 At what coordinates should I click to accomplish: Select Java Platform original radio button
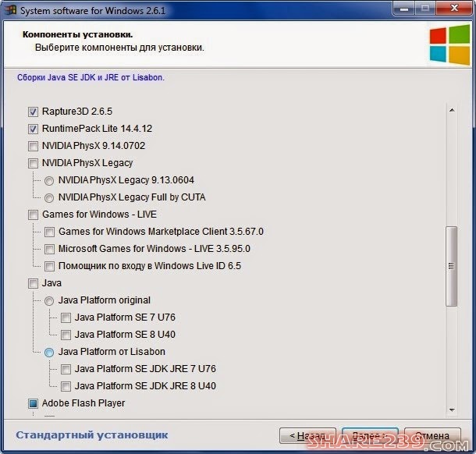click(x=49, y=301)
